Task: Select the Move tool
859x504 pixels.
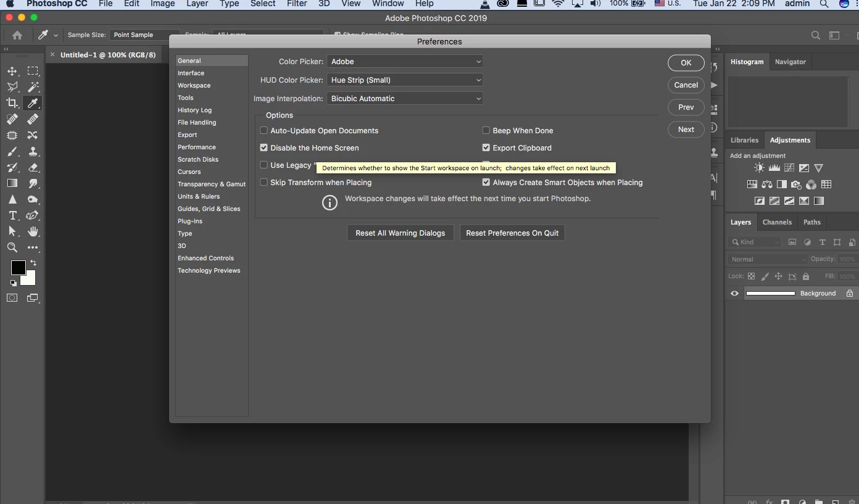Action: (12, 71)
